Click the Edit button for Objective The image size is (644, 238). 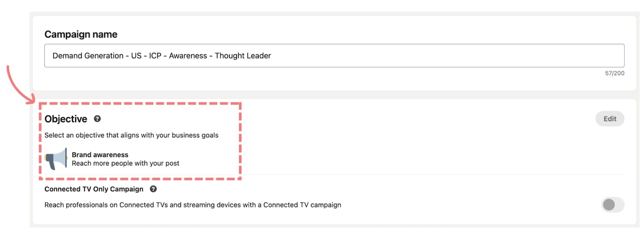(x=610, y=119)
